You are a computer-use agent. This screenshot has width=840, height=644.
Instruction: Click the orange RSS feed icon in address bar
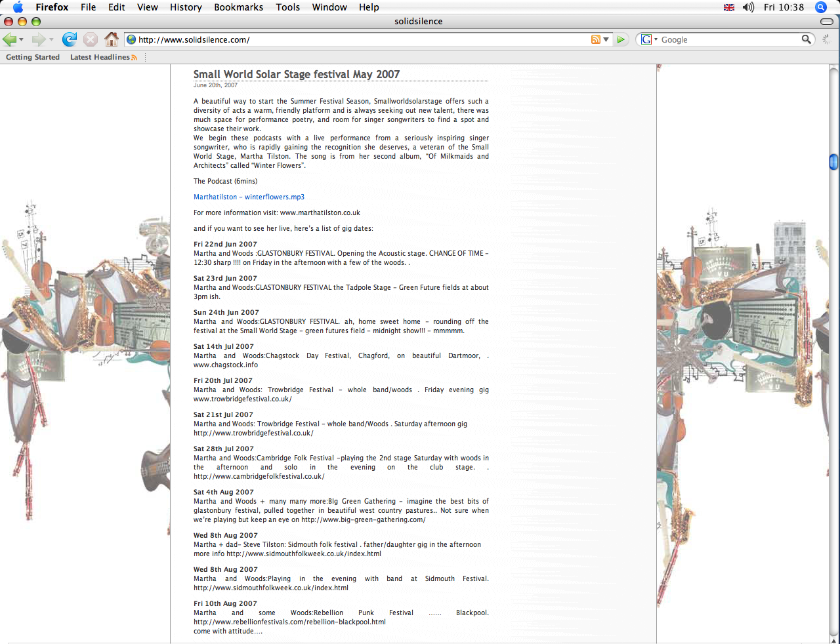(595, 39)
